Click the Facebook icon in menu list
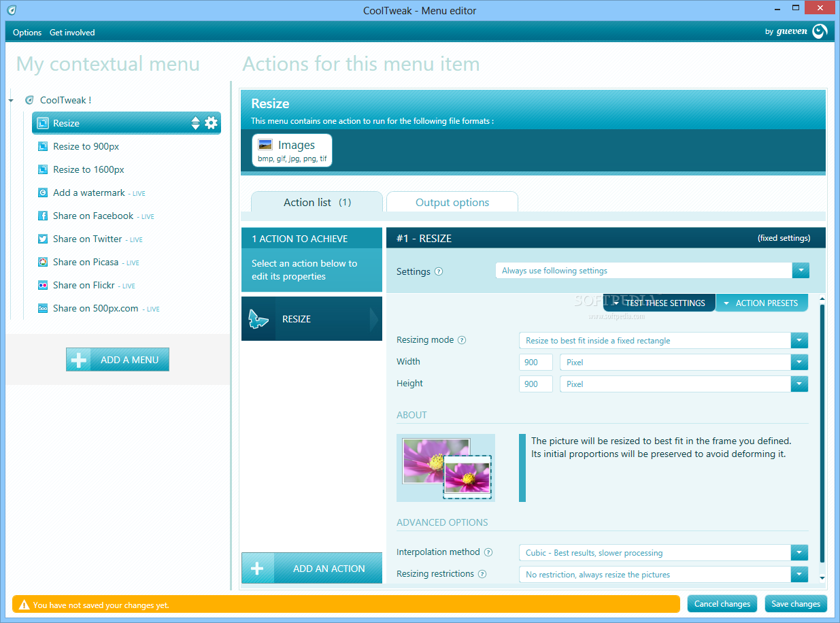This screenshot has width=840, height=623. coord(42,216)
